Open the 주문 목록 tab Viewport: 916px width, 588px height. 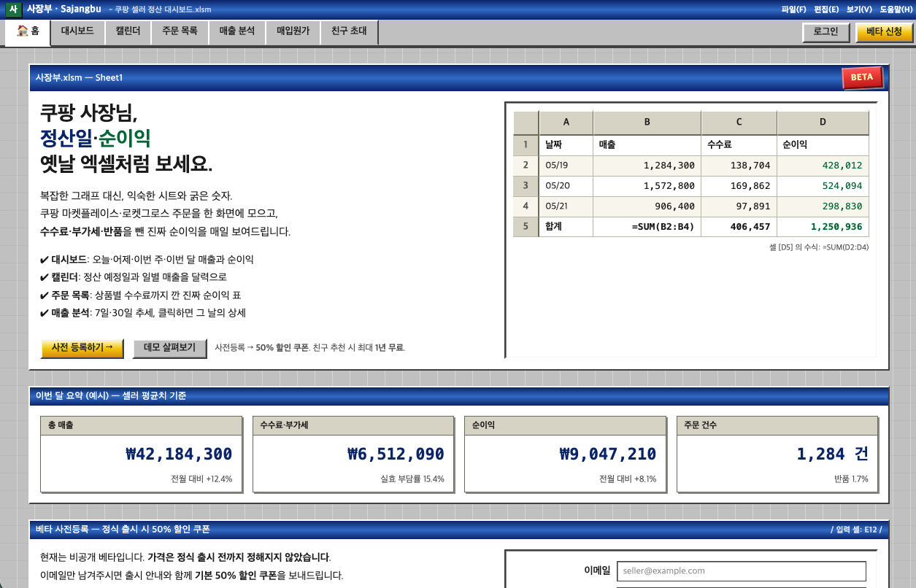(x=180, y=32)
